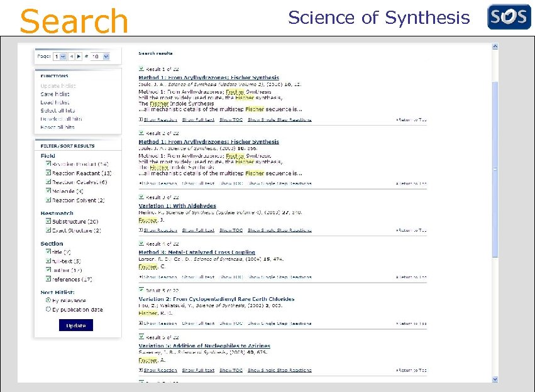Open Variation 5: Addition of Nucleophiles to Azirines
This screenshot has width=535, height=392.
204,346
